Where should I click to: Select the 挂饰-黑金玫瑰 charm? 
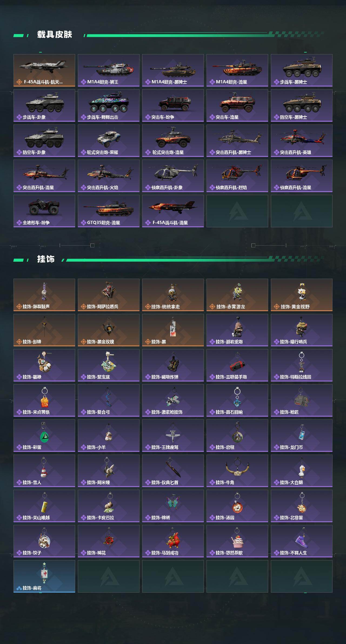(109, 330)
